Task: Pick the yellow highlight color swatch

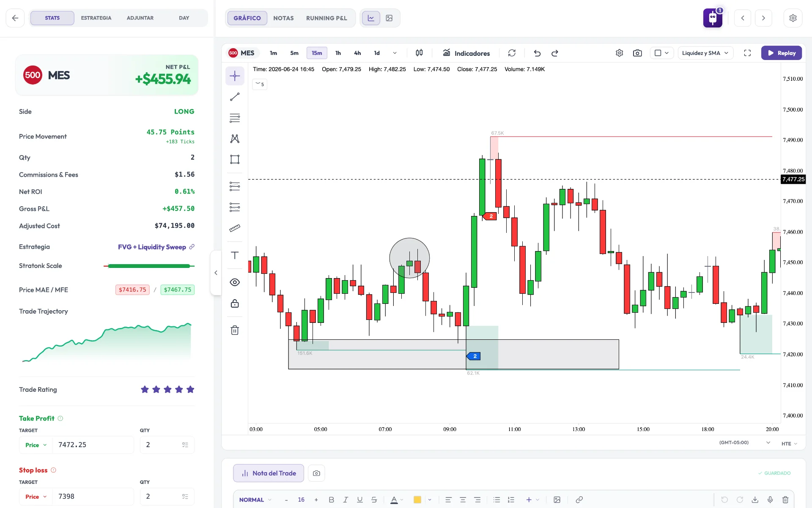Action: [x=417, y=500]
